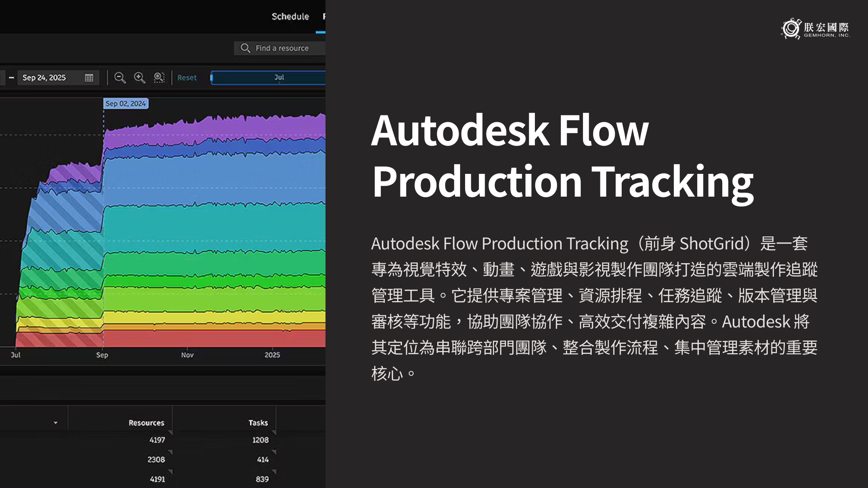
Task: Click the 414 tasks cell
Action: 263,459
